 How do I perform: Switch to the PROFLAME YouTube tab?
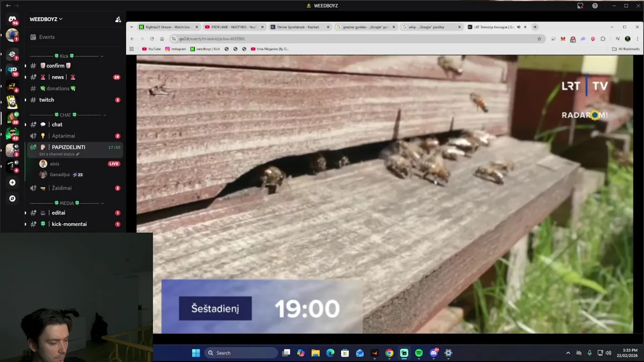(233, 27)
